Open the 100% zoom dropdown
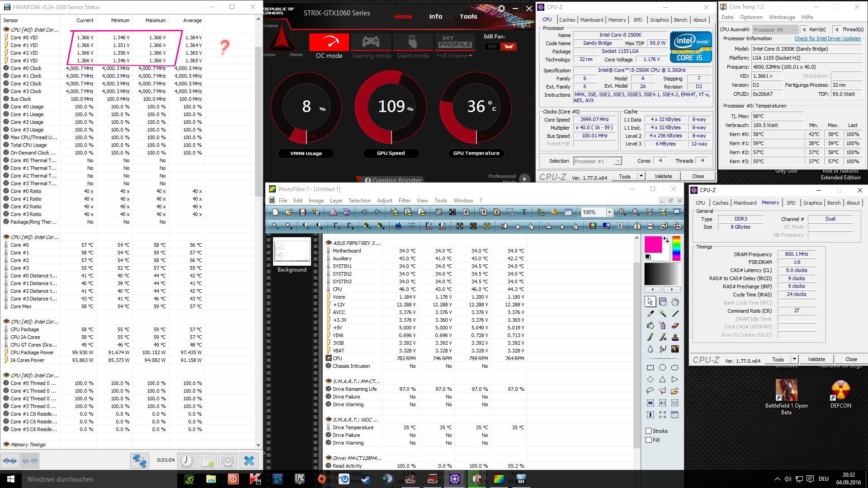Viewport: 868px width, 488px height. click(x=609, y=212)
